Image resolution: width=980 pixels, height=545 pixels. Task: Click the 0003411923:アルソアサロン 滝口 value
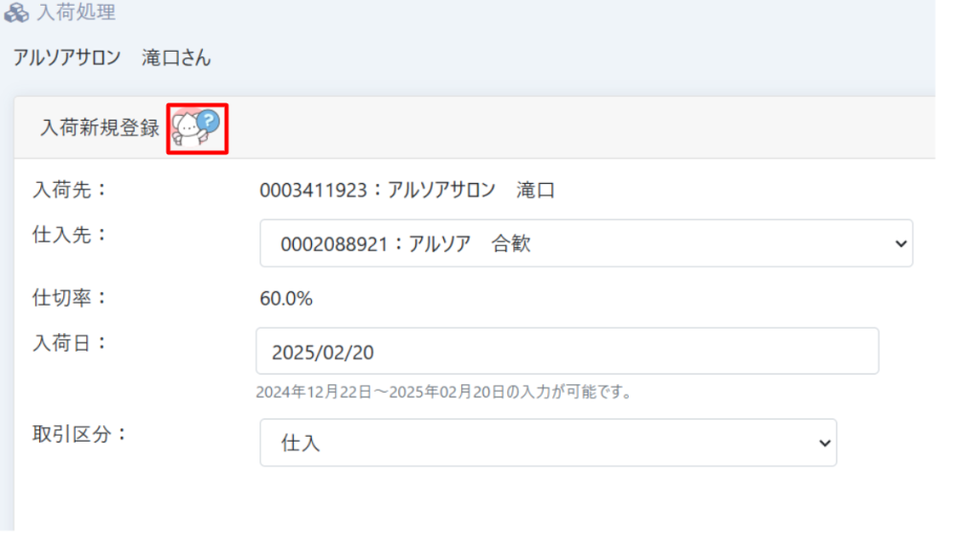[407, 190]
